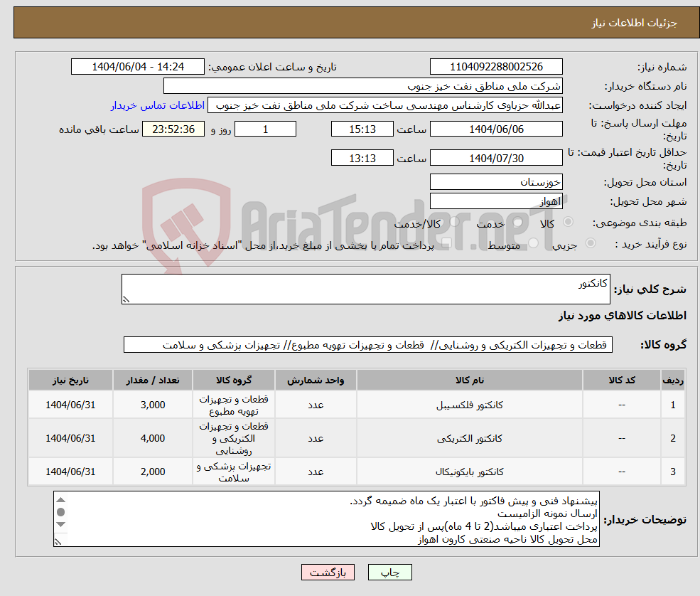Screen dimensions: 700x596
Task: Click the price validity time 13:13
Action: click(362, 158)
